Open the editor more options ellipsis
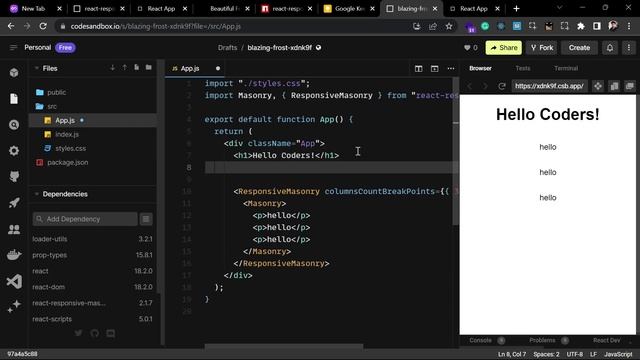640x360 pixels. point(451,69)
